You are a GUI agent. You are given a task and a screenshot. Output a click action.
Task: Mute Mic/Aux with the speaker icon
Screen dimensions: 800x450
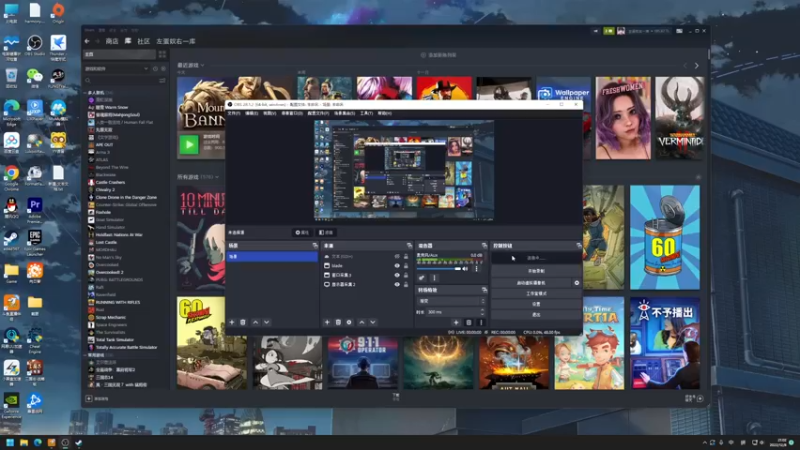(x=465, y=269)
